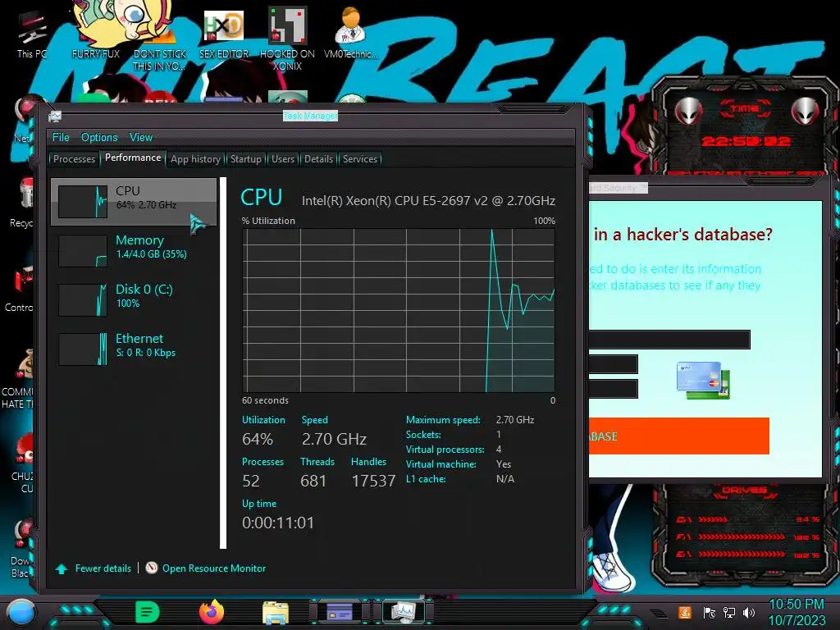Open the Services tab
The width and height of the screenshot is (840, 630).
(360, 159)
